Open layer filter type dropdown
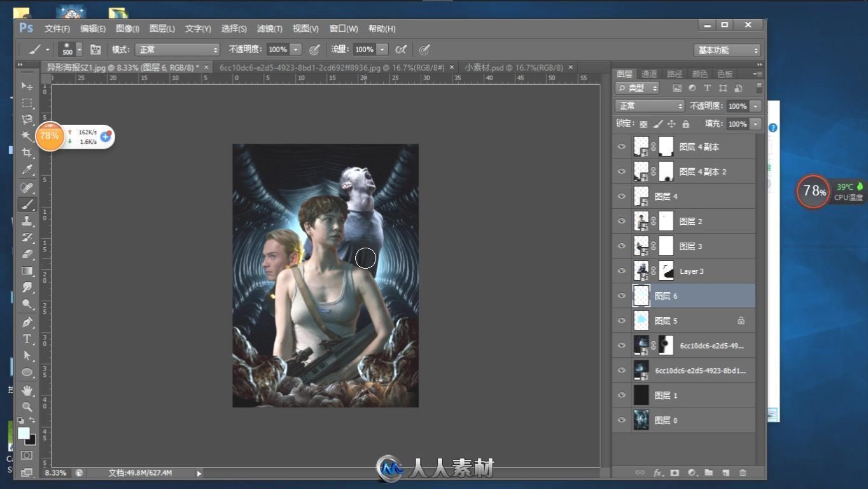 [x=638, y=88]
